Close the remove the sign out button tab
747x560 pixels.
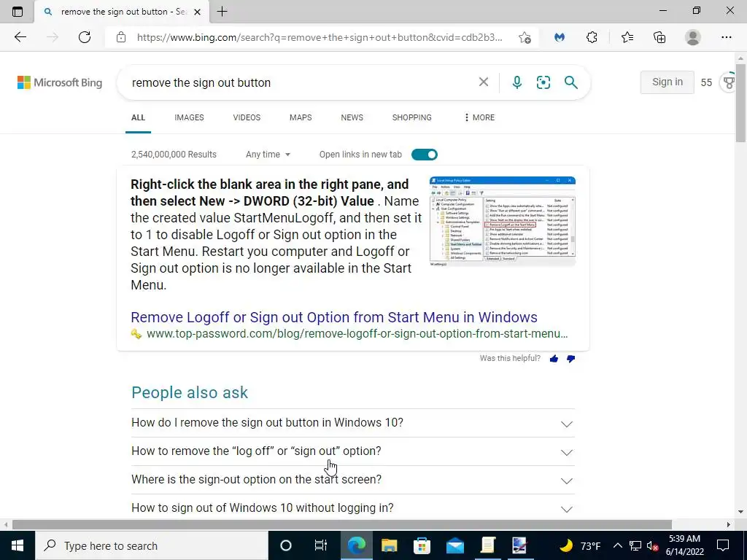pos(198,12)
